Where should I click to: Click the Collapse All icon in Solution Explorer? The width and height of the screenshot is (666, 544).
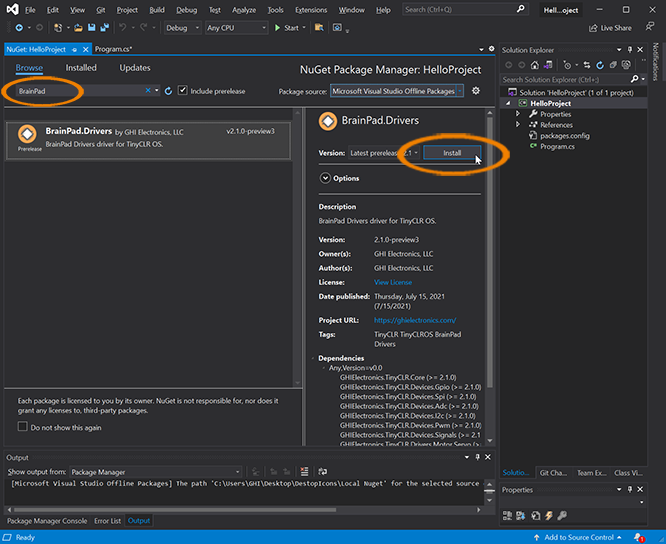pyautogui.click(x=613, y=65)
